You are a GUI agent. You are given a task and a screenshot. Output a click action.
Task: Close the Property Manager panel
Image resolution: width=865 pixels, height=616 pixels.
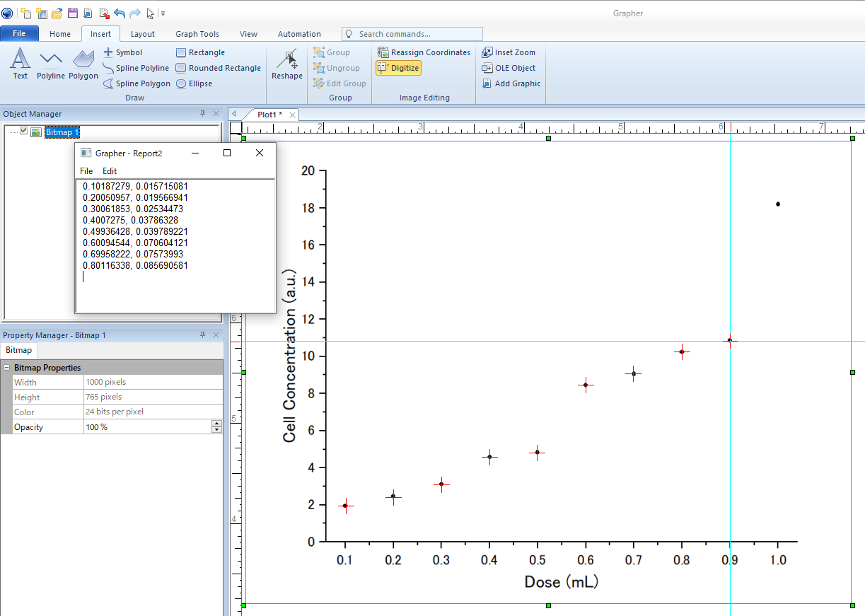pos(216,335)
